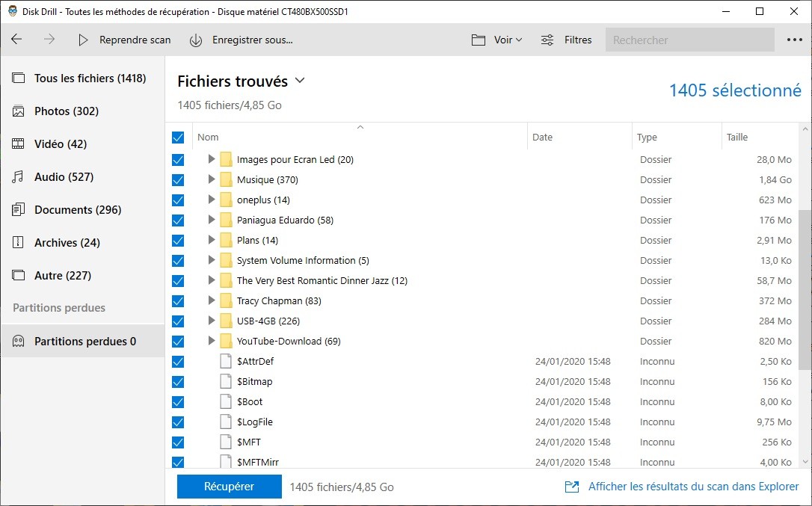Click the back arrow icon
The width and height of the screenshot is (812, 506).
point(16,40)
